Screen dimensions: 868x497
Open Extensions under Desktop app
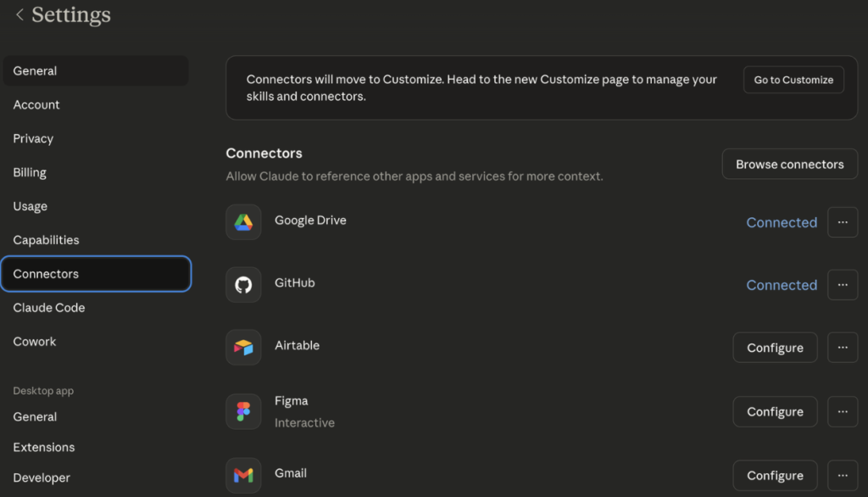click(x=44, y=447)
